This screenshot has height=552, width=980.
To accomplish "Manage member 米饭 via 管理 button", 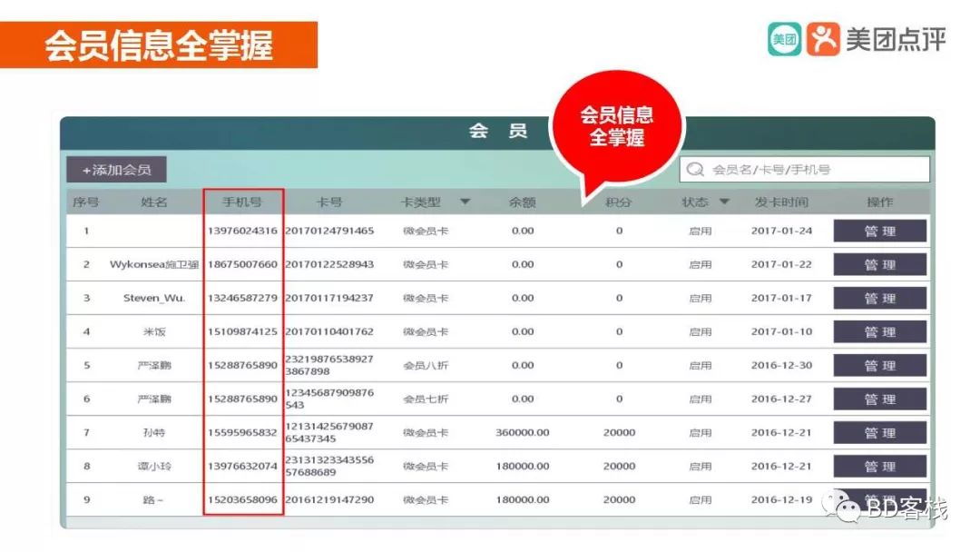I will (879, 332).
